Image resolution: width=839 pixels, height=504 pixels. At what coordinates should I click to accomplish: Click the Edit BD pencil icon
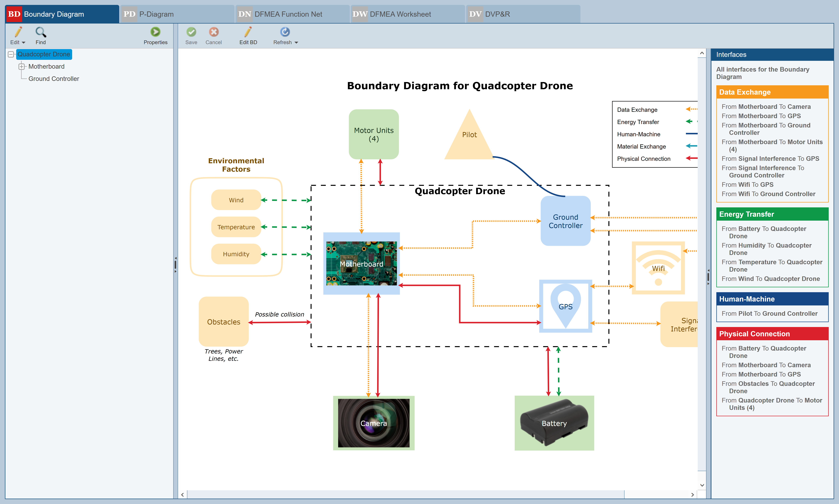[x=248, y=32]
